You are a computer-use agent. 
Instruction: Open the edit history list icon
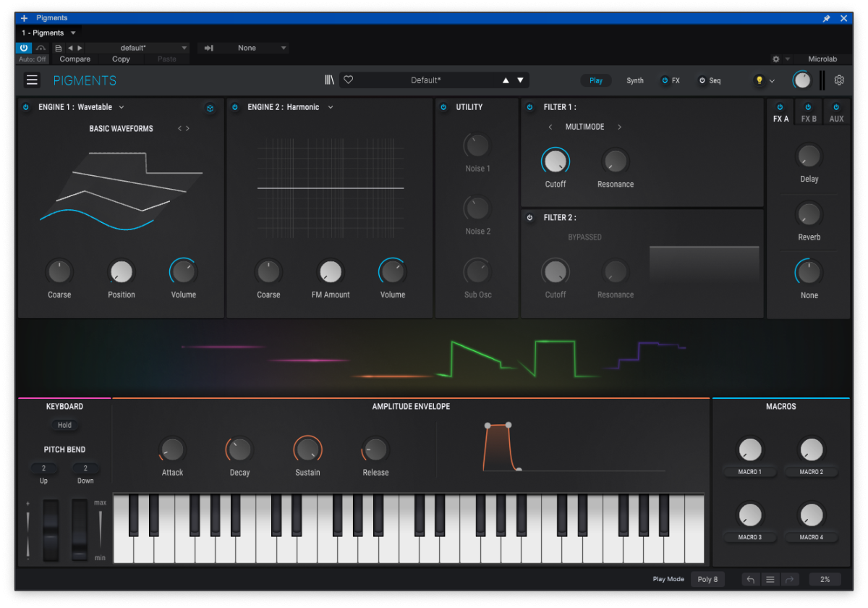(770, 579)
